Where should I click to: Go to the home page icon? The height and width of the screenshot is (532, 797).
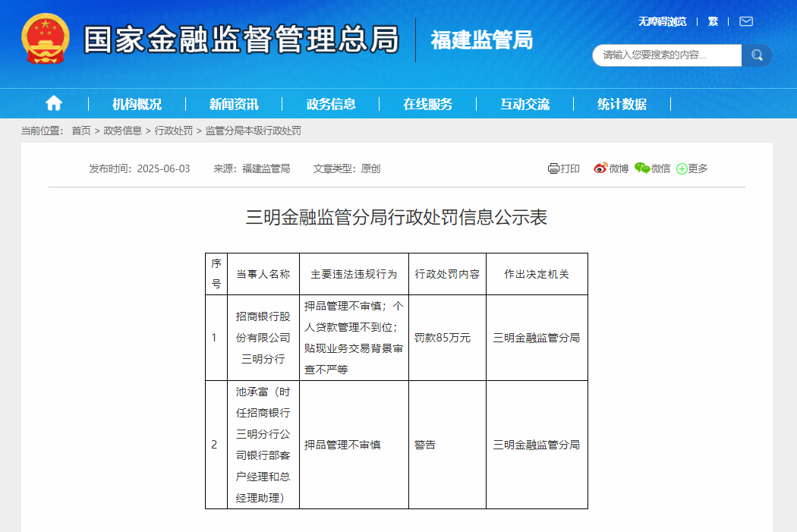54,104
